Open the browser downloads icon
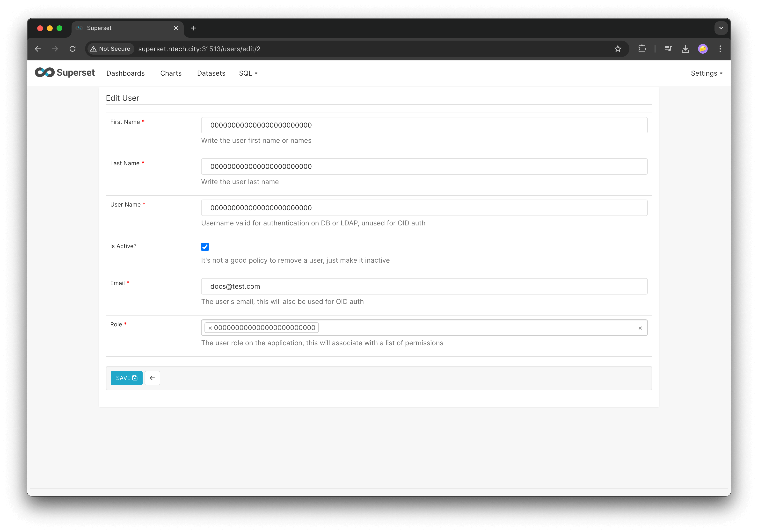 coord(685,49)
